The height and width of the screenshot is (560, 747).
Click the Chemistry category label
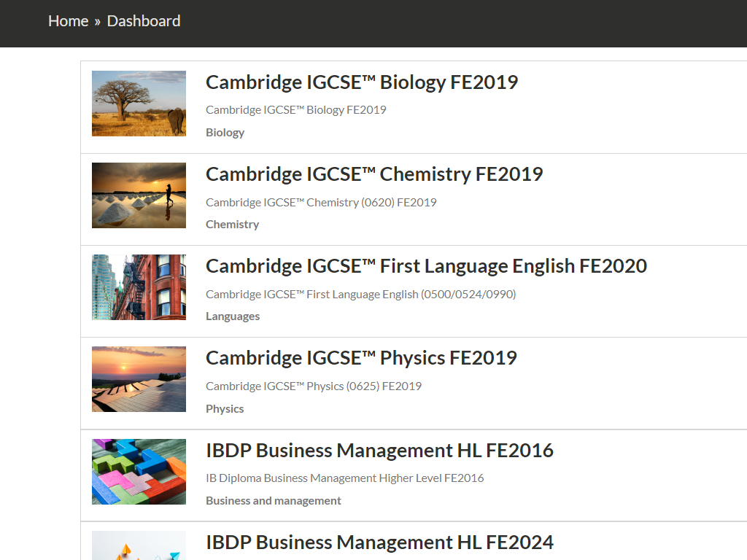[x=232, y=225]
